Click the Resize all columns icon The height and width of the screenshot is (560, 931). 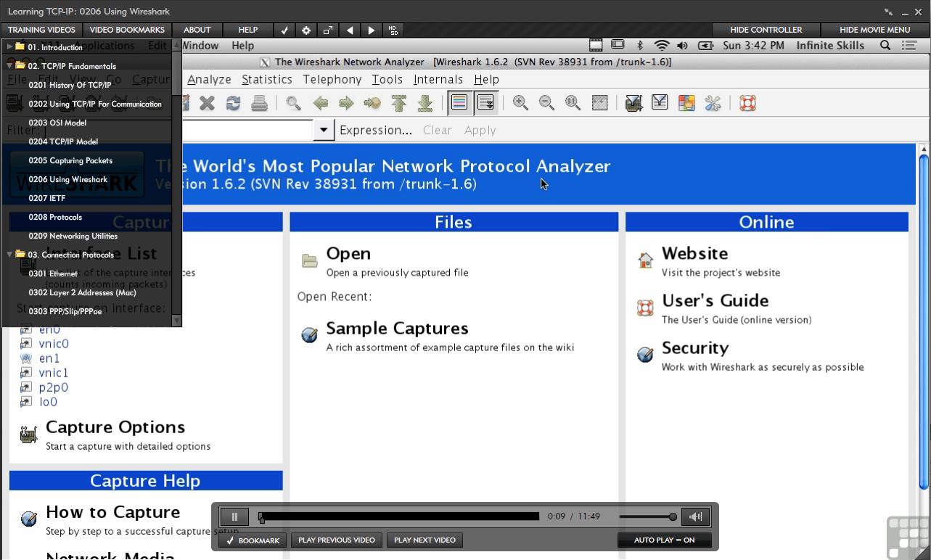coord(599,103)
